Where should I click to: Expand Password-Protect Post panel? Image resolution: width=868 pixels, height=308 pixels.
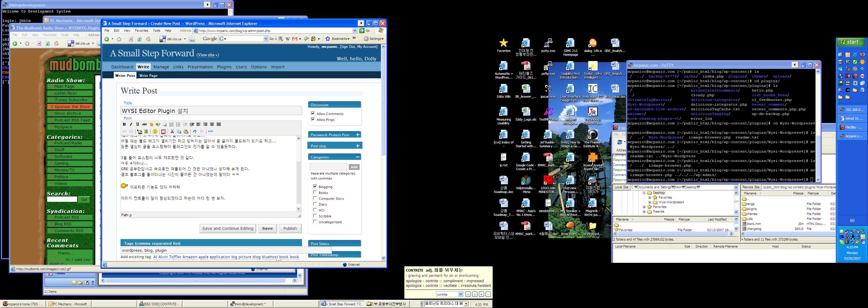coord(357,134)
